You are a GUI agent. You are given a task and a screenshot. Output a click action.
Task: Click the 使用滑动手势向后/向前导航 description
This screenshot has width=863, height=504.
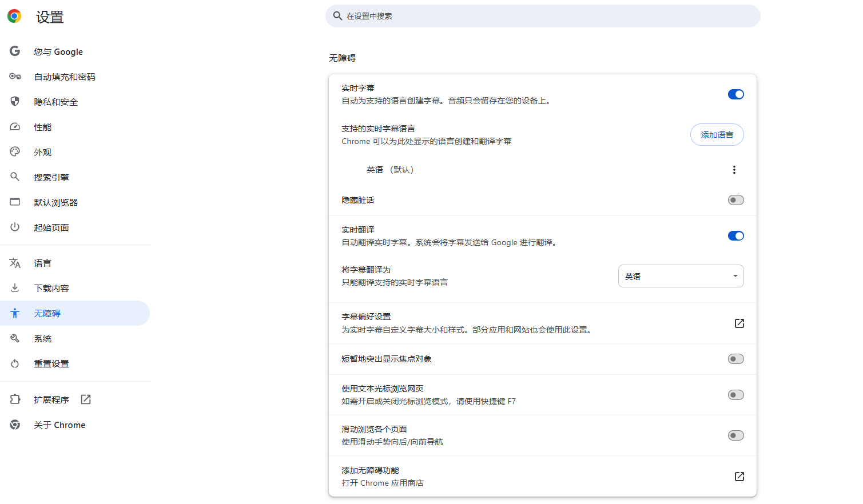point(392,442)
